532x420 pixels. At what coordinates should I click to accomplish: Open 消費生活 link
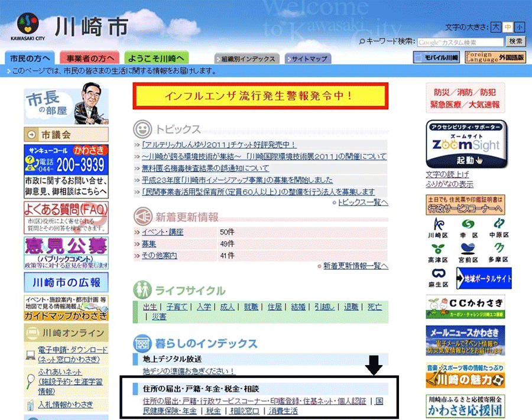(283, 411)
